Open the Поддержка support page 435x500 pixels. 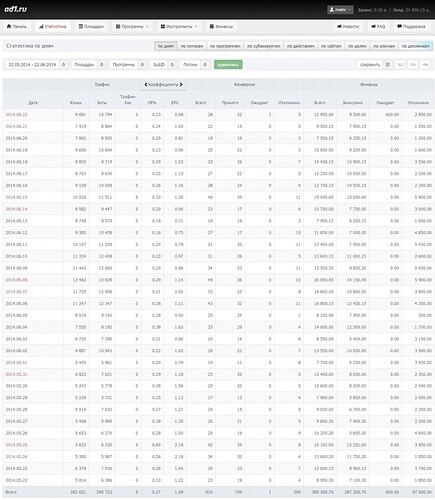point(411,26)
